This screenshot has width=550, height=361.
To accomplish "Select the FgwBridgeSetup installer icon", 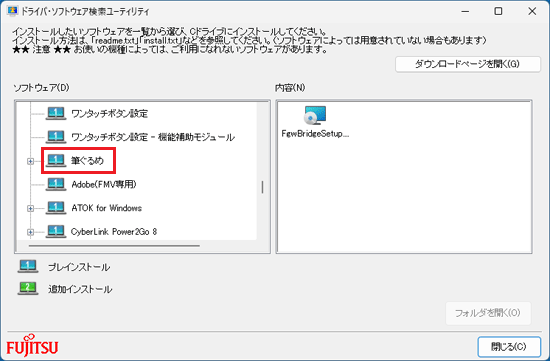I will point(315,115).
